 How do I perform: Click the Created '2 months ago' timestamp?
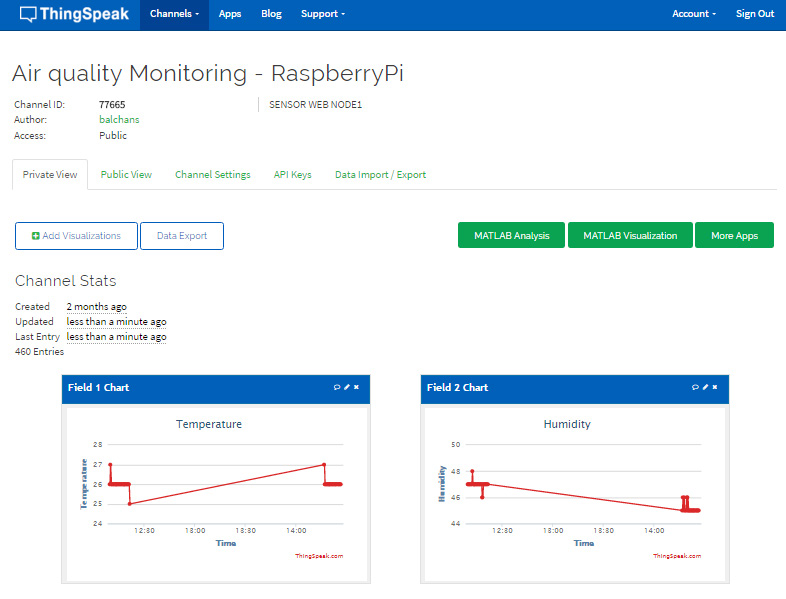(97, 306)
